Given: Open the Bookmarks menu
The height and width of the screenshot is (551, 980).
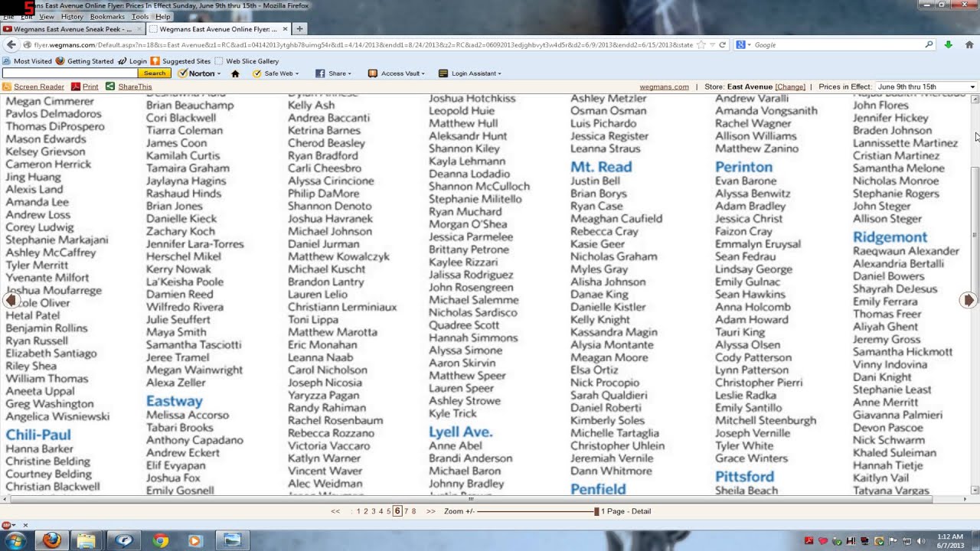Looking at the screenshot, I should click(x=107, y=16).
